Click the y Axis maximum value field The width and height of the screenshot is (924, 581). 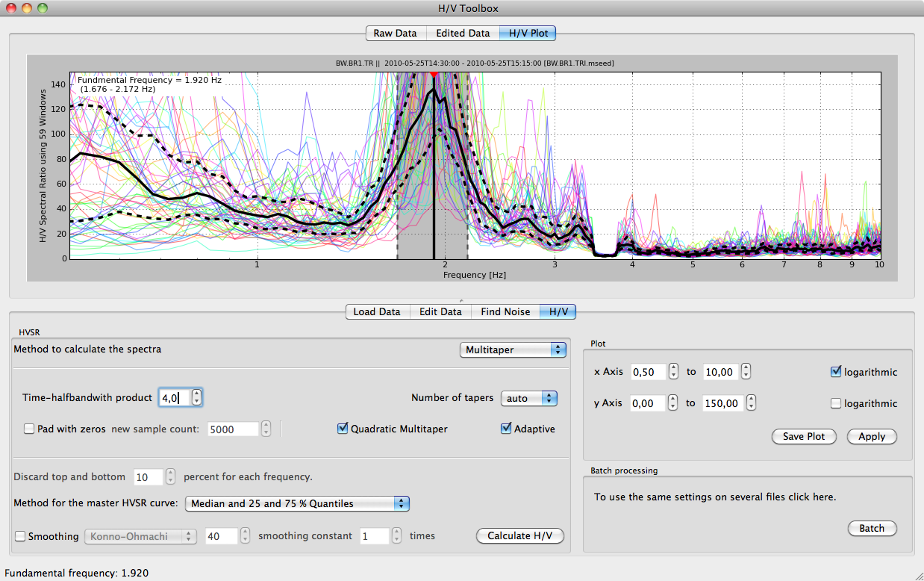[x=721, y=403]
